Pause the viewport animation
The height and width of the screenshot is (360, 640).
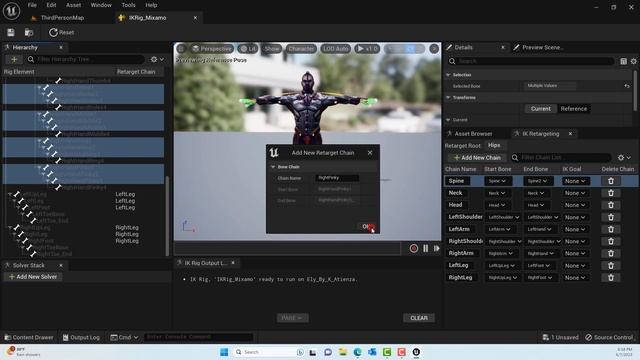425,248
